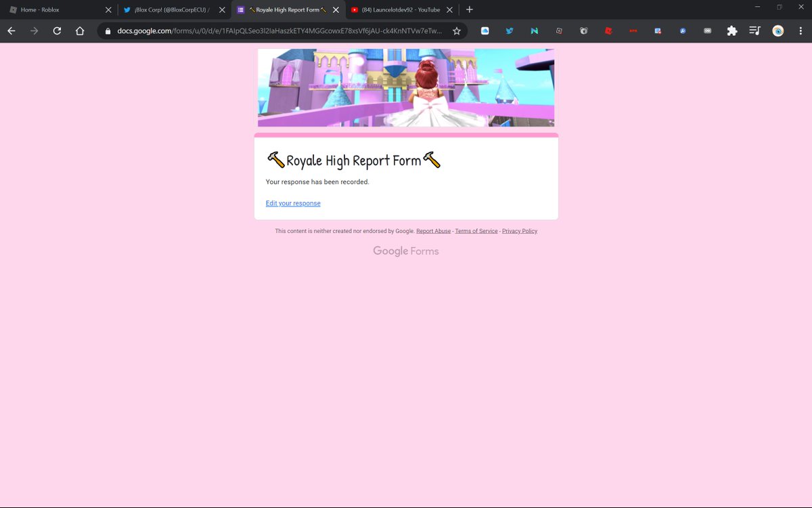Open the koala face extension
The image size is (812, 508).
pos(584,31)
